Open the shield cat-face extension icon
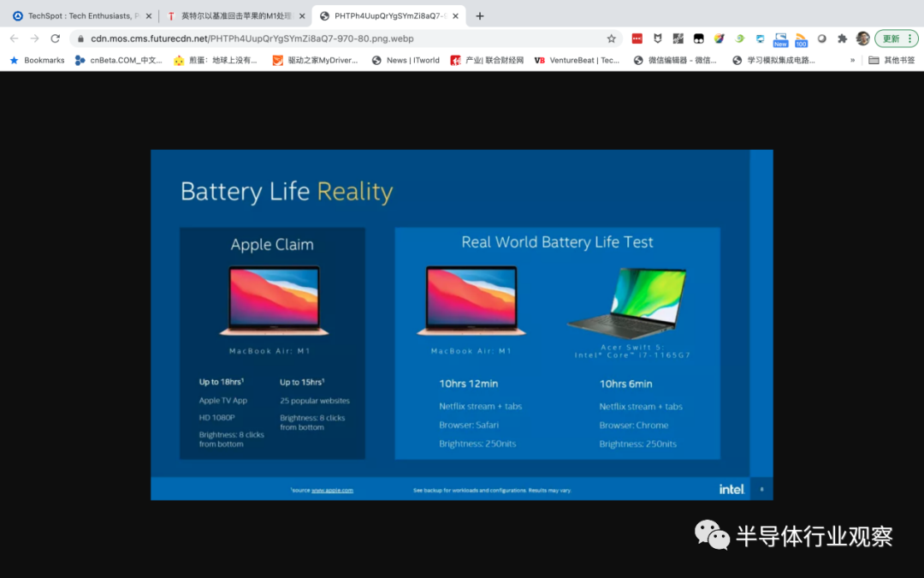This screenshot has width=924, height=578. (658, 39)
